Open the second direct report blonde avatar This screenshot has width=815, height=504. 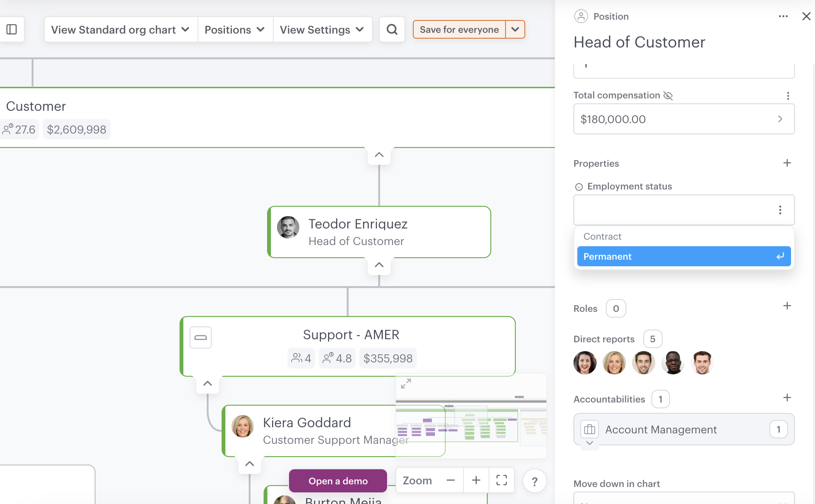614,363
